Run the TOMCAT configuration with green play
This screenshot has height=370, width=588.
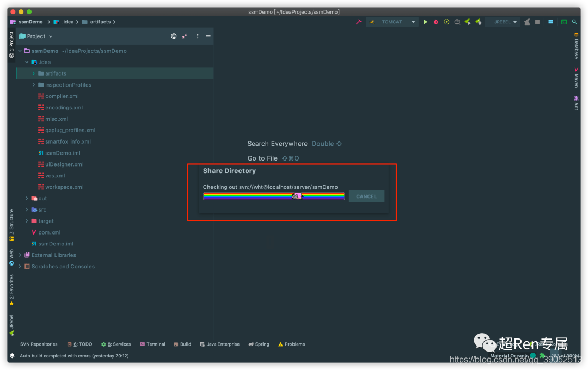(425, 22)
